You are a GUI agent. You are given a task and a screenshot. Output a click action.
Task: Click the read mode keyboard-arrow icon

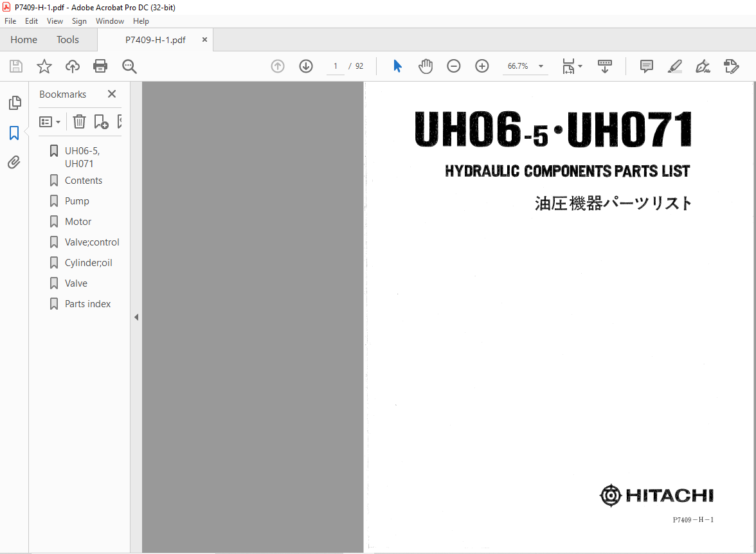coord(604,66)
